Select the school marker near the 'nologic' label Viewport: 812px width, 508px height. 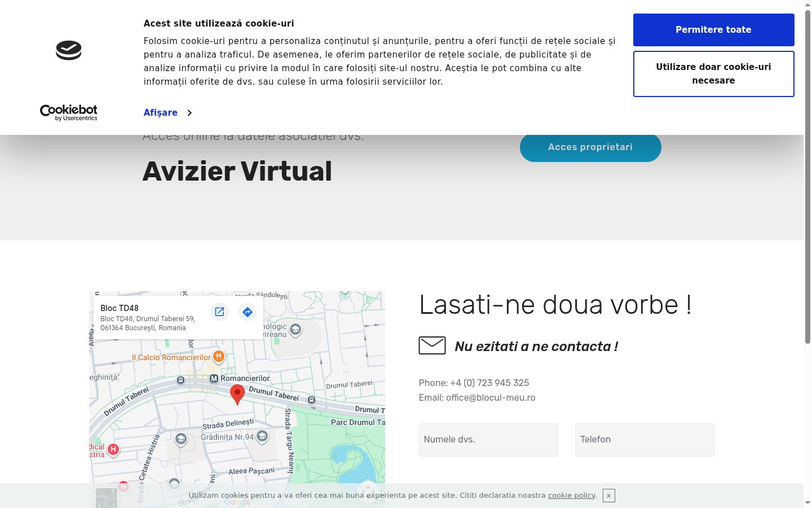coord(295,329)
